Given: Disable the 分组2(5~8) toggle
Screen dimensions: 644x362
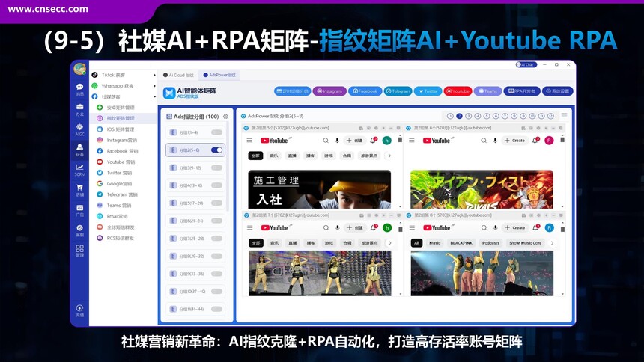Looking at the screenshot, I should click(x=217, y=150).
